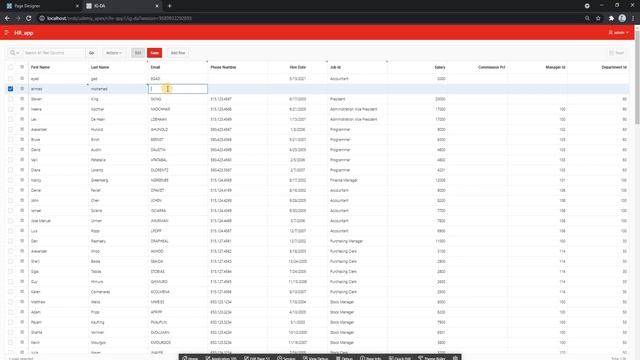Switch to the IG-DA browser tab

click(x=122, y=6)
